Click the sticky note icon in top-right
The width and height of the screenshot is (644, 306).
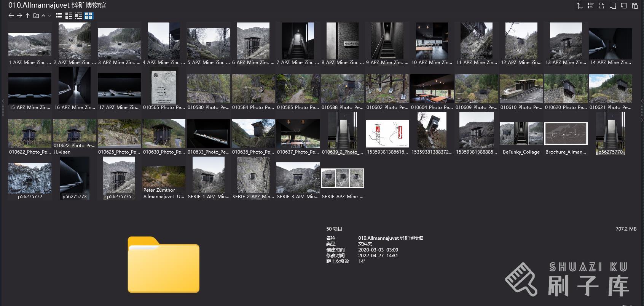(x=624, y=6)
